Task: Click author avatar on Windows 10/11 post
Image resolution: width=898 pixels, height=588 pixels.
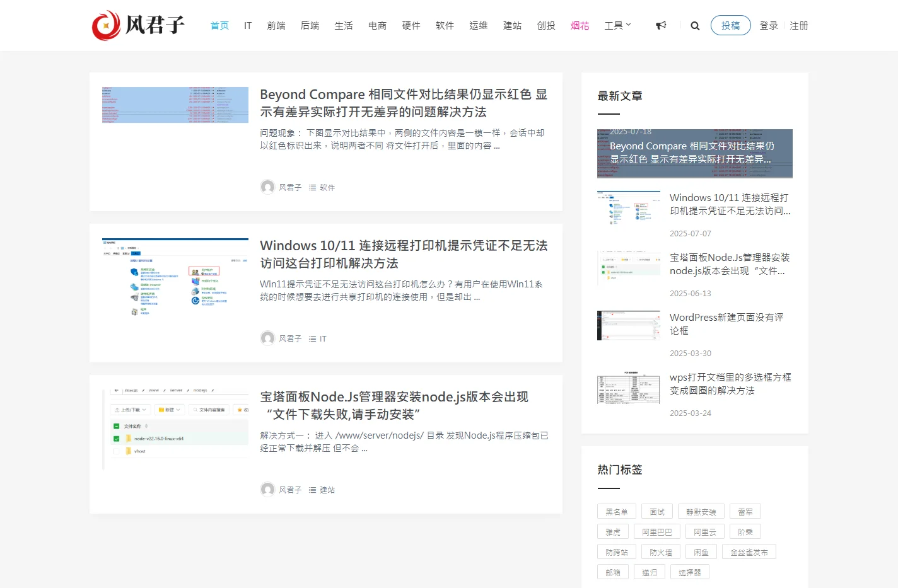Action: click(267, 338)
